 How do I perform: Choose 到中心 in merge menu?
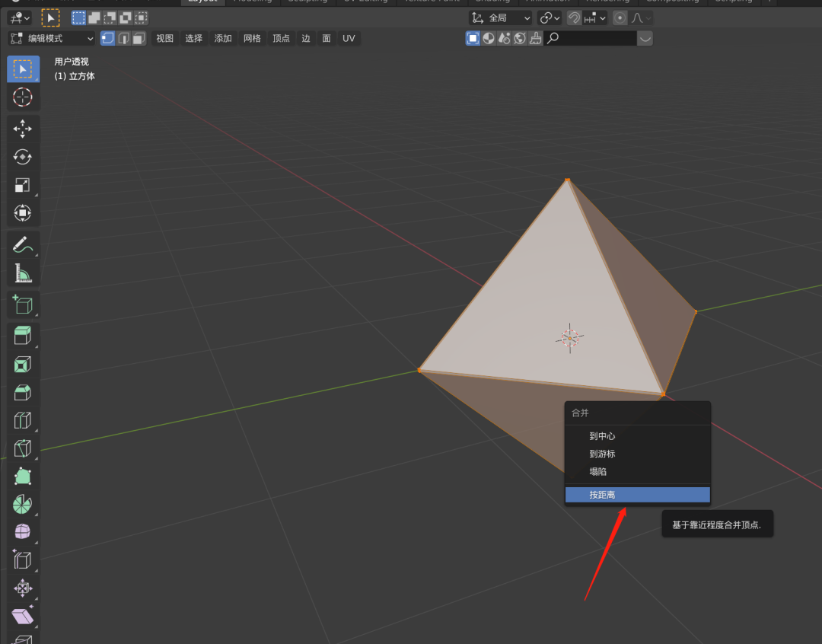pos(638,435)
